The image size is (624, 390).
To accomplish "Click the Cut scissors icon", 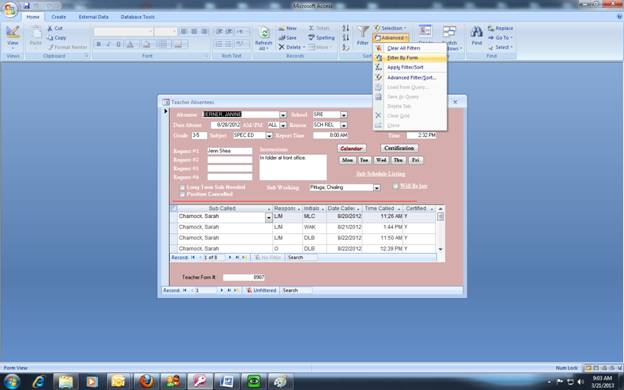I will click(50, 28).
